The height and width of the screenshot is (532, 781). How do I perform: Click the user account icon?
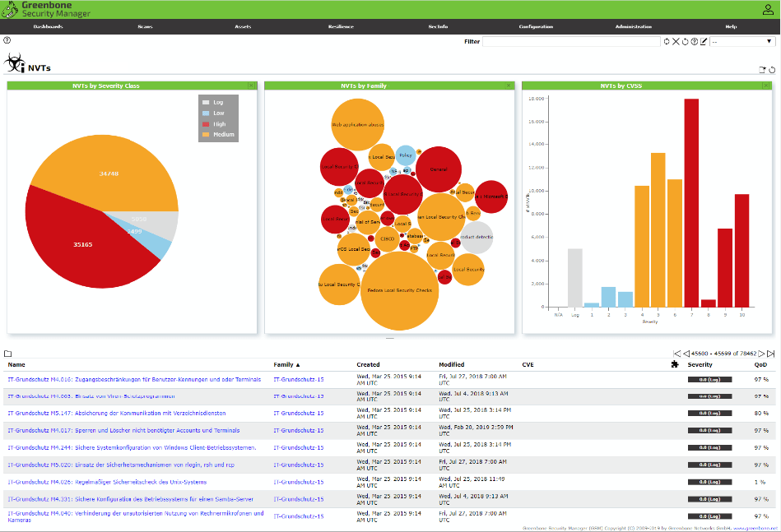pyautogui.click(x=768, y=10)
